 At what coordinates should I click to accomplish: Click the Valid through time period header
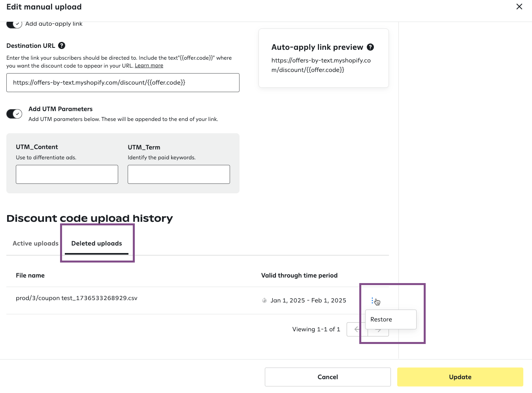pos(299,276)
